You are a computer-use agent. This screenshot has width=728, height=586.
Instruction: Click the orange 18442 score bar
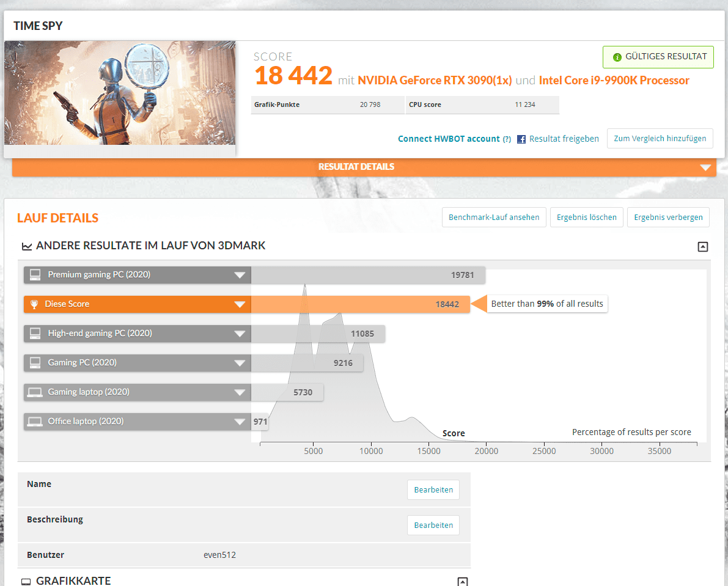[360, 304]
